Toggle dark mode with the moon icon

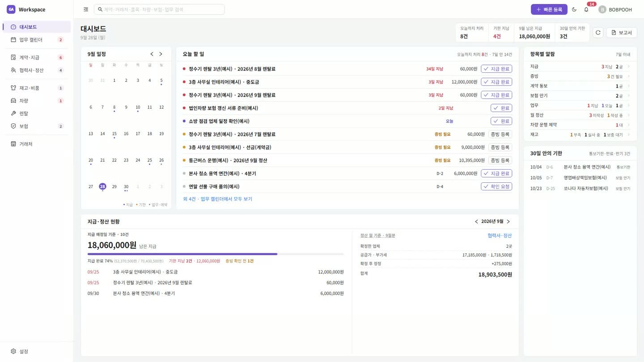(x=574, y=9)
